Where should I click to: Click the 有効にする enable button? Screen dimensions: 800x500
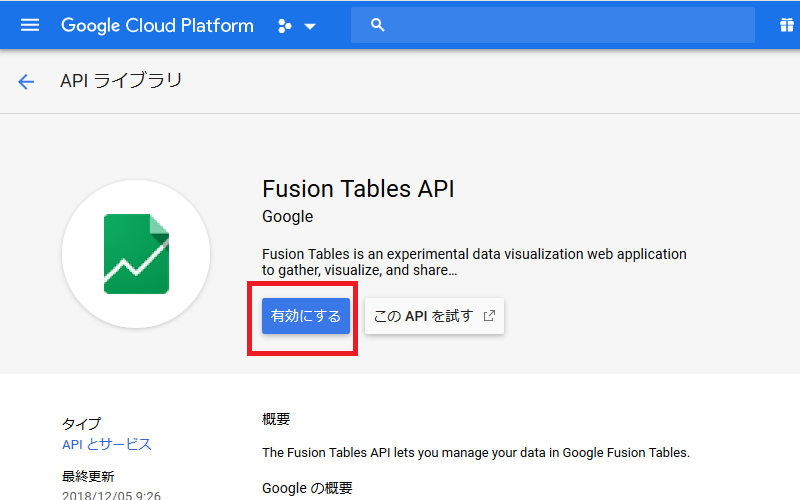[306, 316]
